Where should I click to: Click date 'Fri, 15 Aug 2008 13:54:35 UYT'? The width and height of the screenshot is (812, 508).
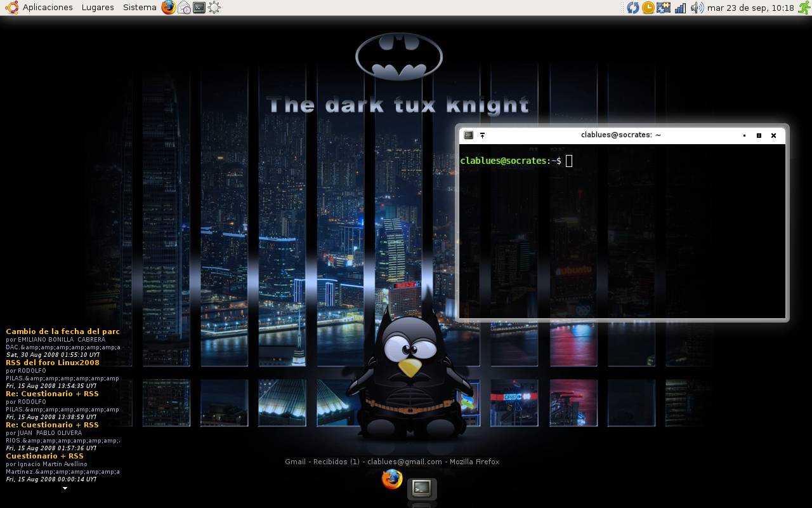pyautogui.click(x=51, y=386)
